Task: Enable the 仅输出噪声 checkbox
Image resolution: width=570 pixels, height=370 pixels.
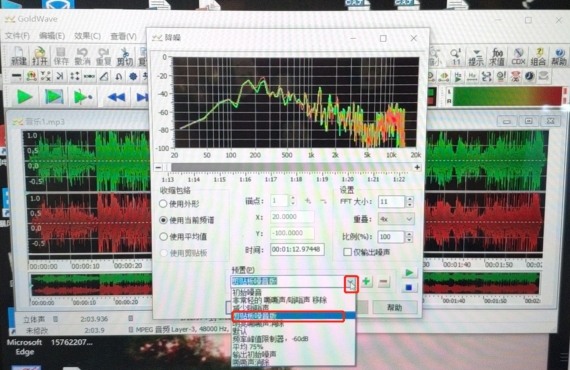Action: 348,252
